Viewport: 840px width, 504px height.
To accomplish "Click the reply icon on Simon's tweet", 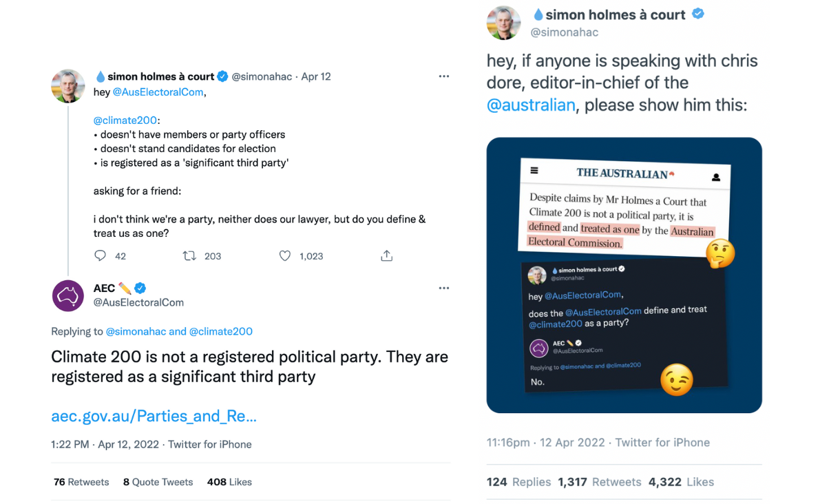I will pyautogui.click(x=101, y=256).
